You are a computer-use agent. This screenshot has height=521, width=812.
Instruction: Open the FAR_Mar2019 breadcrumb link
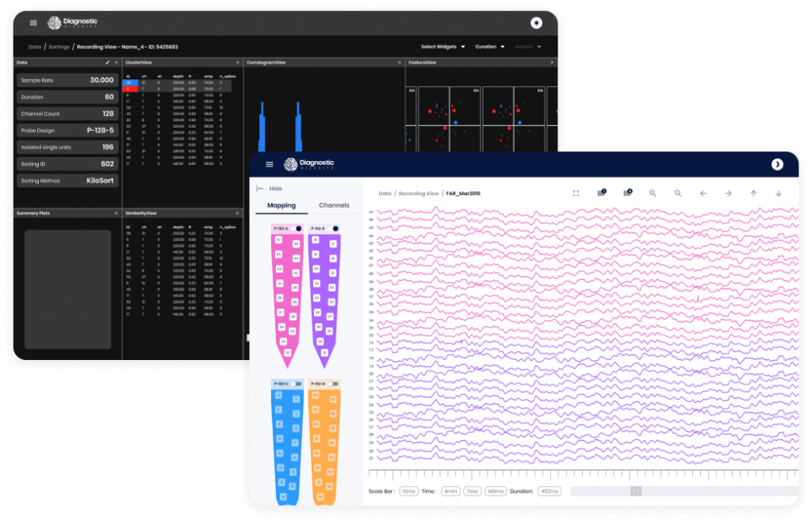(462, 193)
